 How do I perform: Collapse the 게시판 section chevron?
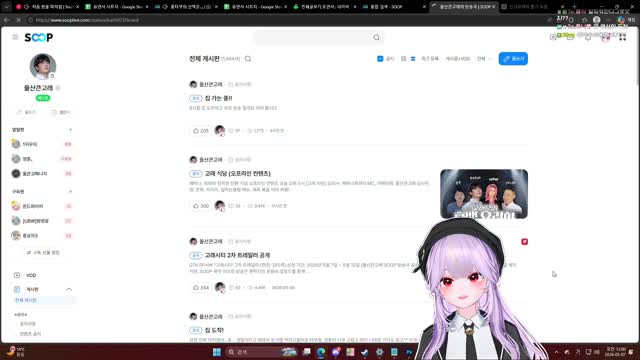[x=69, y=289]
